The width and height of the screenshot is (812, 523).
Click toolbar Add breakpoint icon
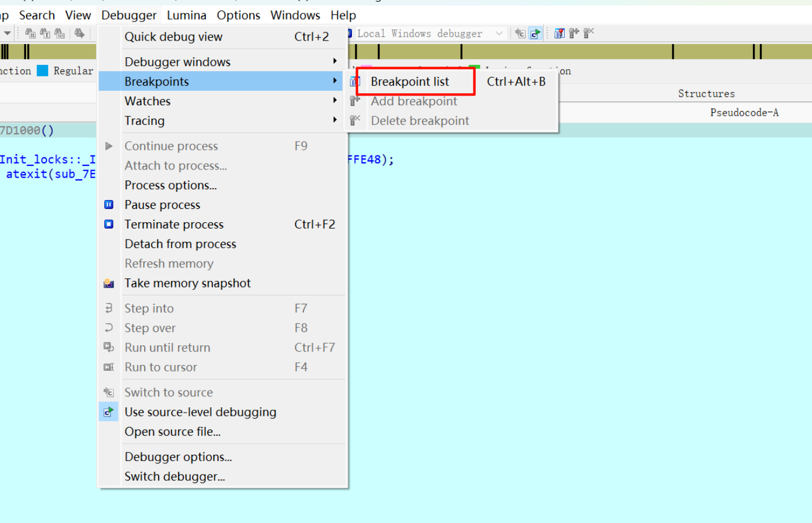574,34
